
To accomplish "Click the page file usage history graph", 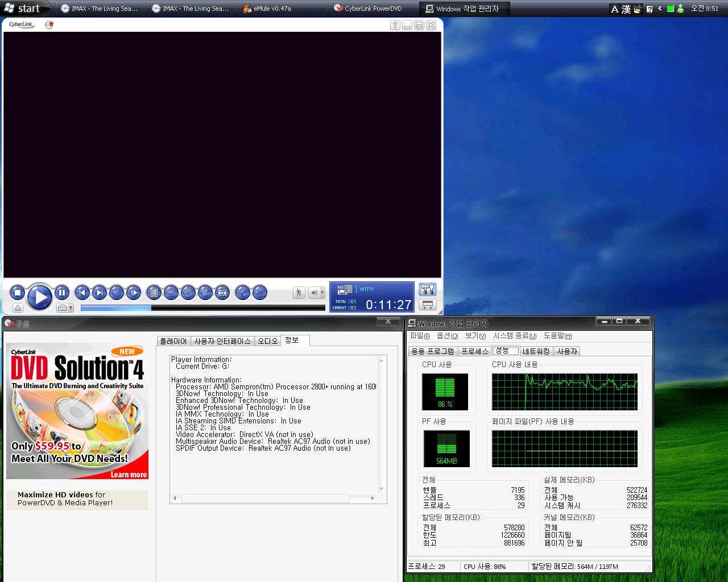I will click(565, 448).
